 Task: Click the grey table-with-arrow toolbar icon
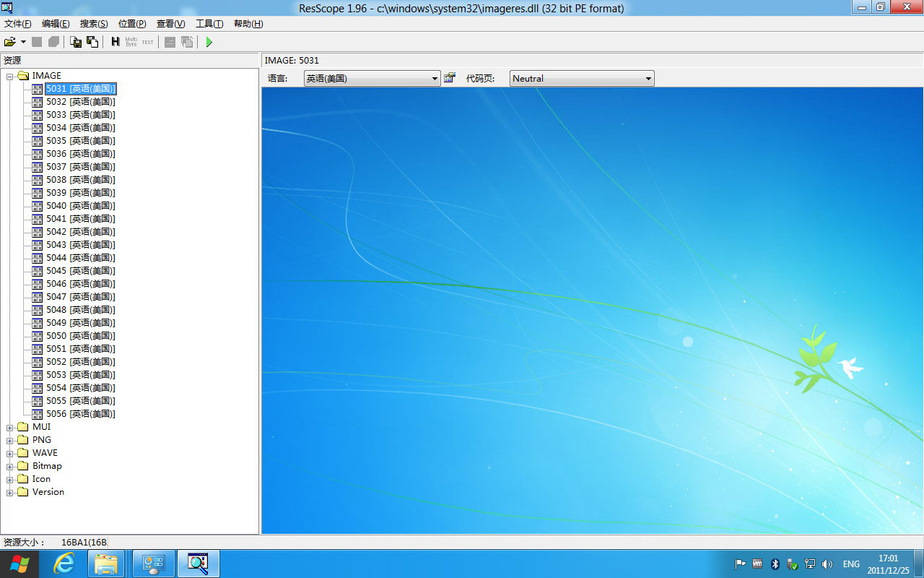click(x=187, y=42)
